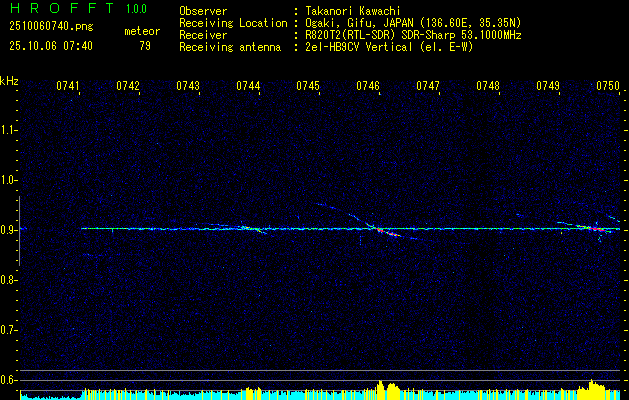
Task: Click the 0745 time marker
Action: 308,86
